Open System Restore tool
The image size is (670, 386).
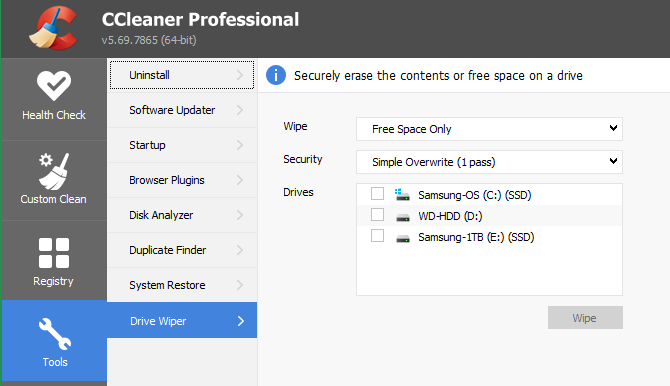point(182,286)
